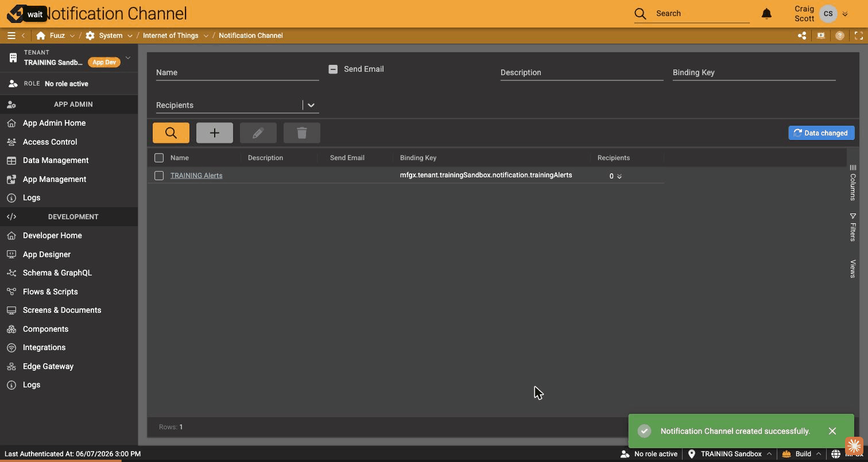Click the Name filter input field
This screenshot has width=868, height=462.
(237, 72)
